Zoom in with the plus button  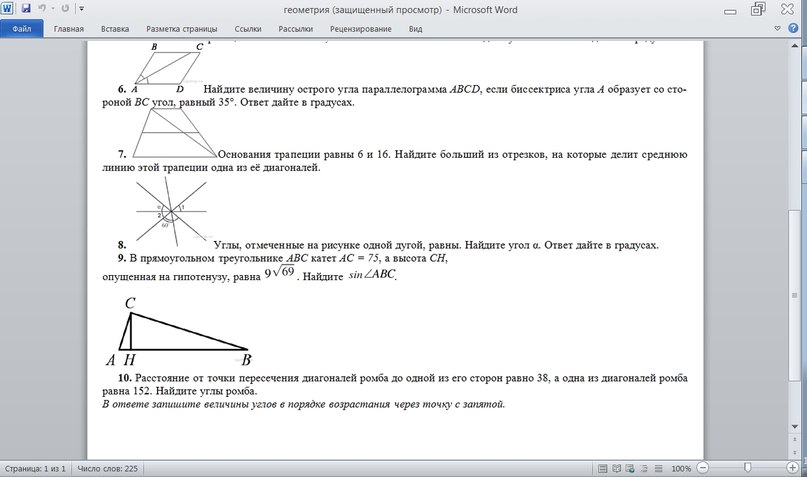(793, 468)
